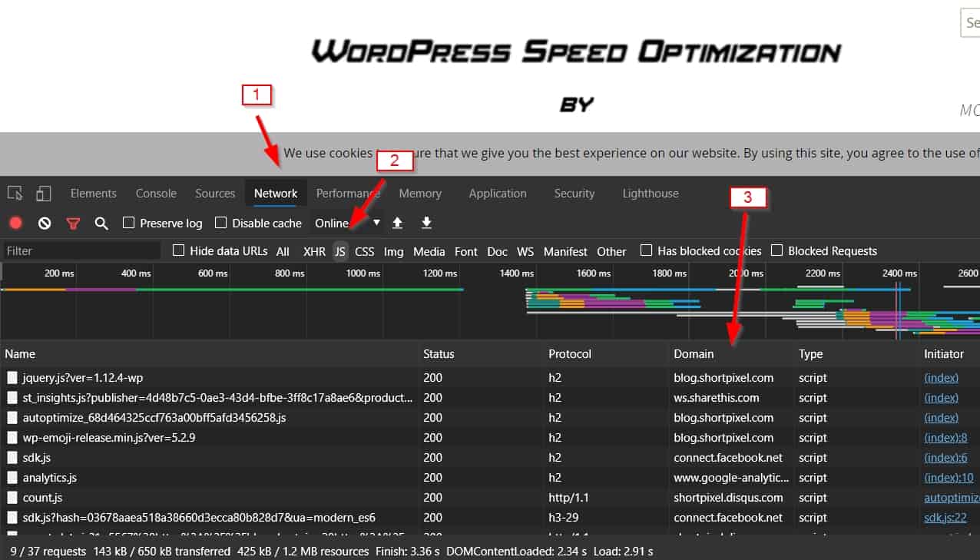Clear the network log with the clear icon
This screenshot has height=560, width=980.
point(45,223)
